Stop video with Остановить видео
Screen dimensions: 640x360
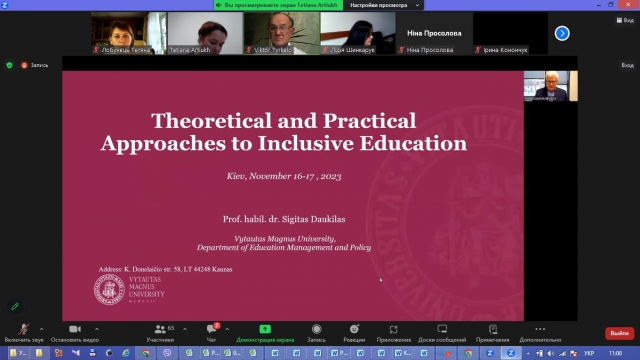tap(75, 333)
